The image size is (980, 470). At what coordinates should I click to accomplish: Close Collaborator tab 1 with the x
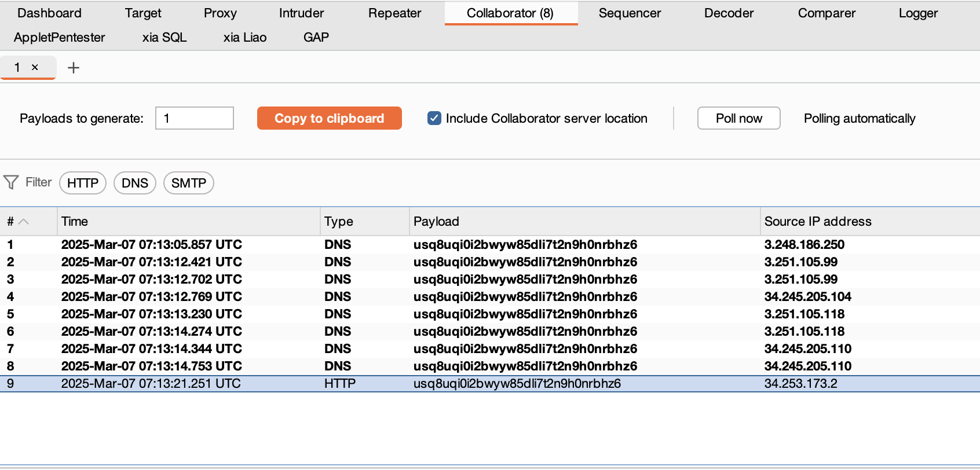click(x=35, y=67)
